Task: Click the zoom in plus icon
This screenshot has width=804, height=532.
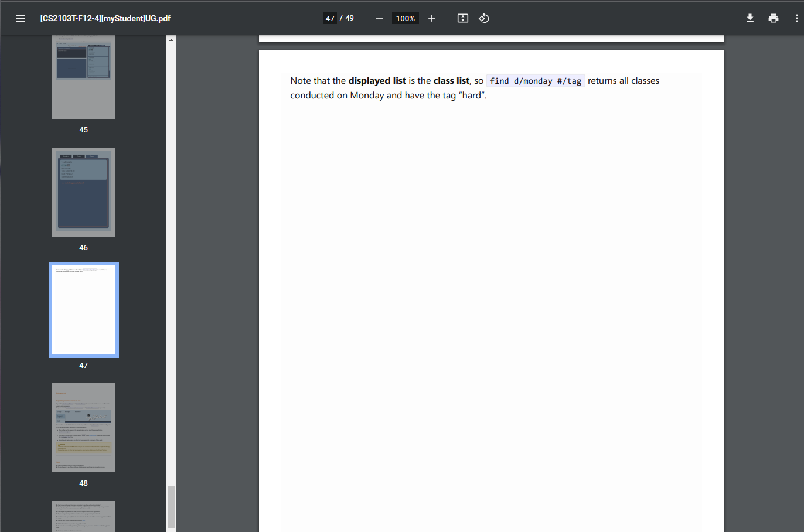Action: 432,18
